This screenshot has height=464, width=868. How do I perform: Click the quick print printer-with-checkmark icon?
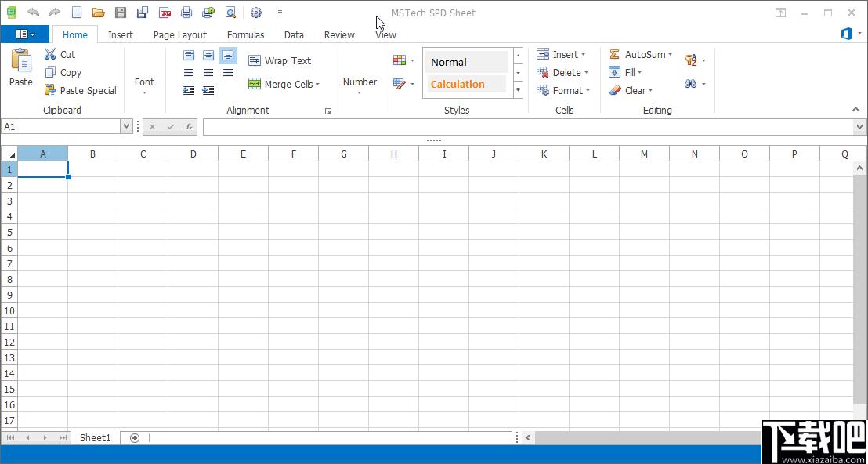pyautogui.click(x=208, y=13)
